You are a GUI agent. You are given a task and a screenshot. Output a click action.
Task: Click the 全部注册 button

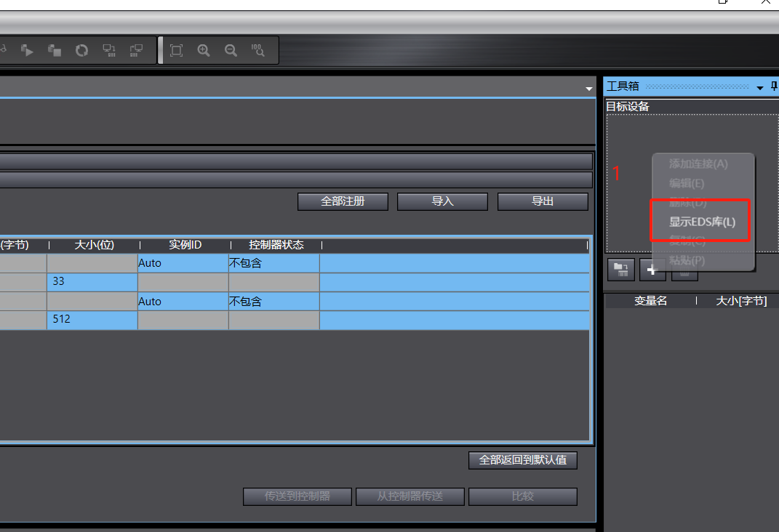point(343,201)
